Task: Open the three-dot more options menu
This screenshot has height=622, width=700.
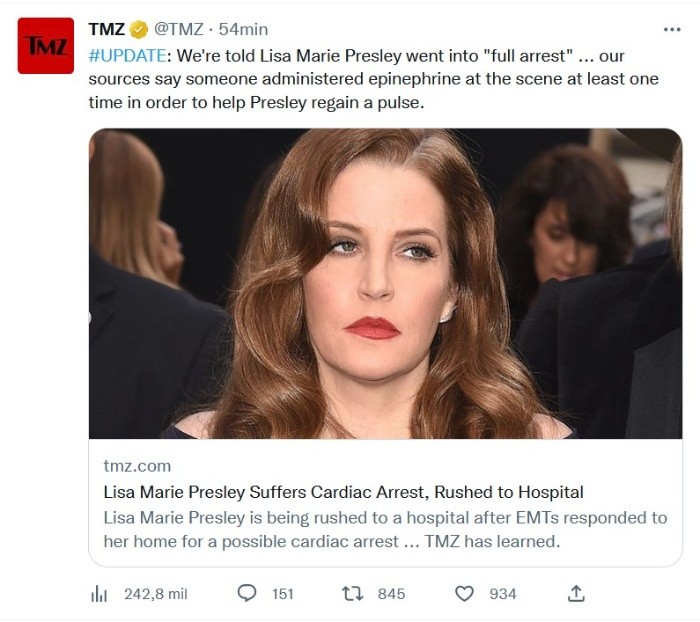Action: 672,29
